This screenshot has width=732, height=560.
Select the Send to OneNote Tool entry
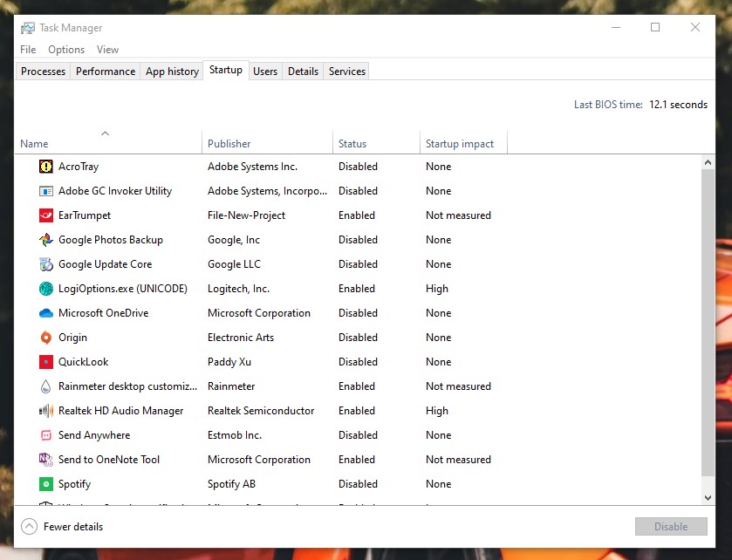click(x=109, y=460)
